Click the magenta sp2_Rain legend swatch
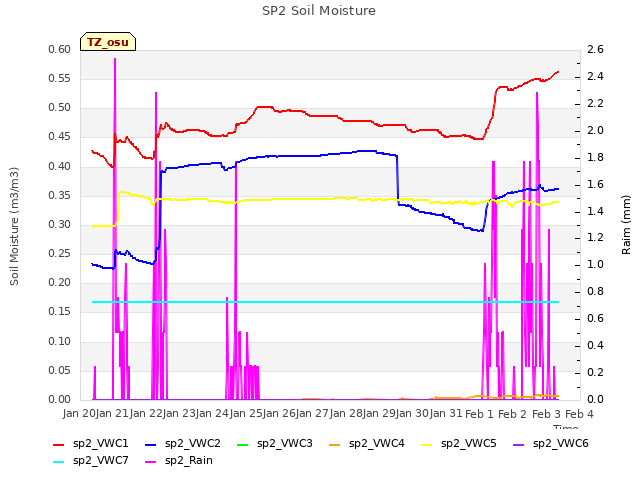The width and height of the screenshot is (640, 480). 151,462
